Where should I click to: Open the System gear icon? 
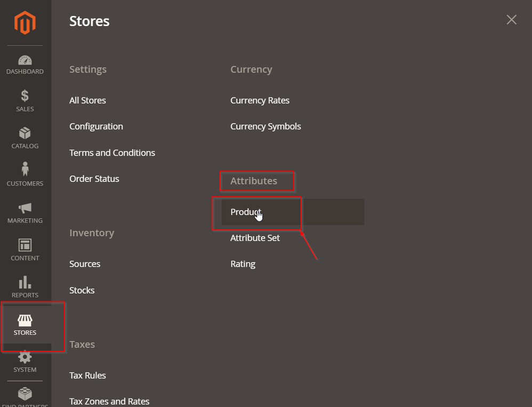pyautogui.click(x=25, y=357)
